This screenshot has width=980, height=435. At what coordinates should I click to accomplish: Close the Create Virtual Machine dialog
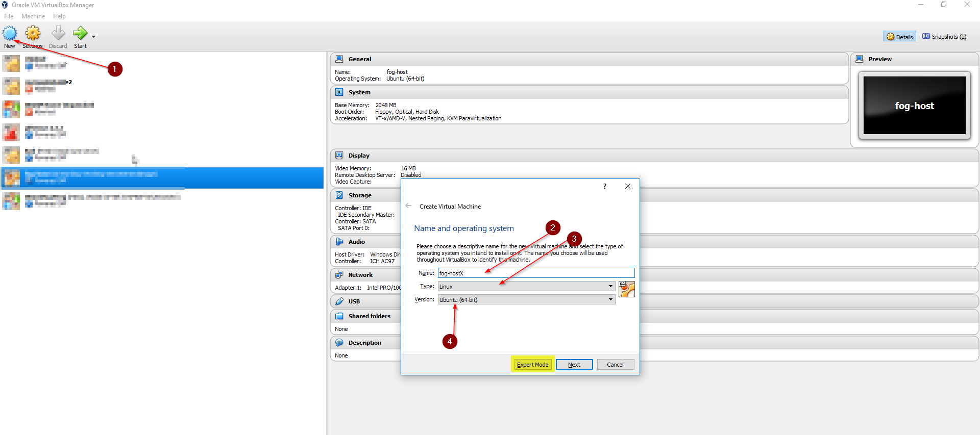click(x=628, y=186)
